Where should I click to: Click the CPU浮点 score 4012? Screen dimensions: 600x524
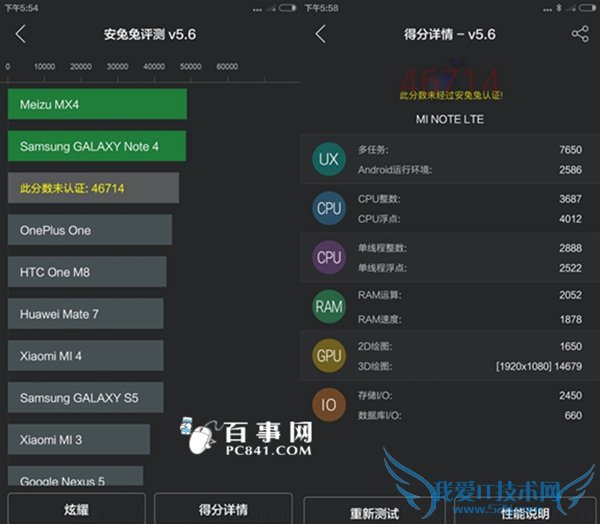tap(570, 219)
